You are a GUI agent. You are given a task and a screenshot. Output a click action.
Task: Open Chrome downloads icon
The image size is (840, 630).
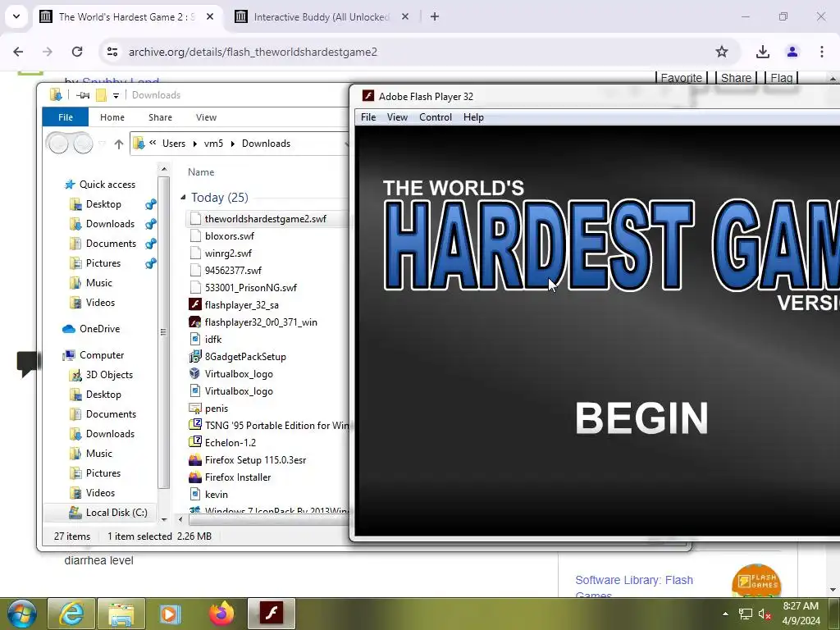763,52
